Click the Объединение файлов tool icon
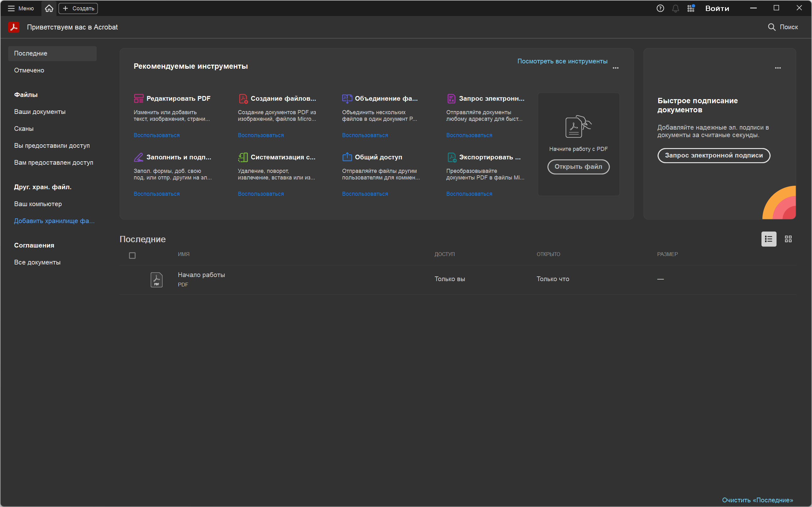This screenshot has height=507, width=812. [347, 99]
